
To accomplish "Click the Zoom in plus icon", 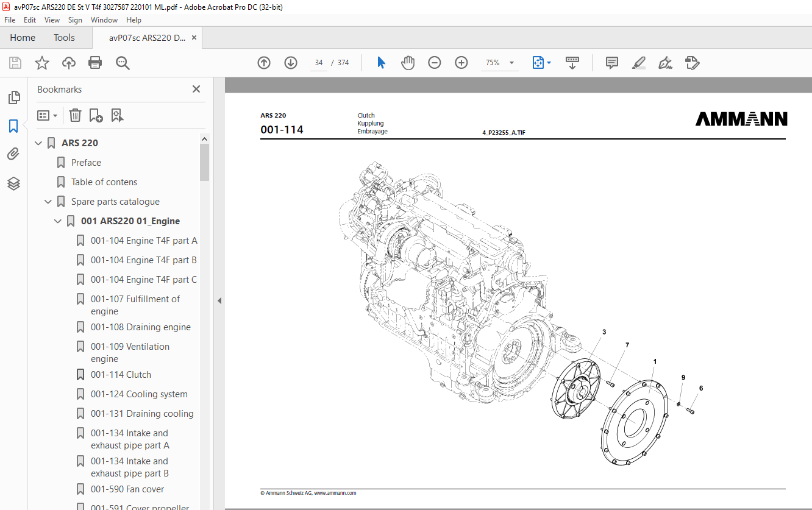I will click(x=461, y=63).
